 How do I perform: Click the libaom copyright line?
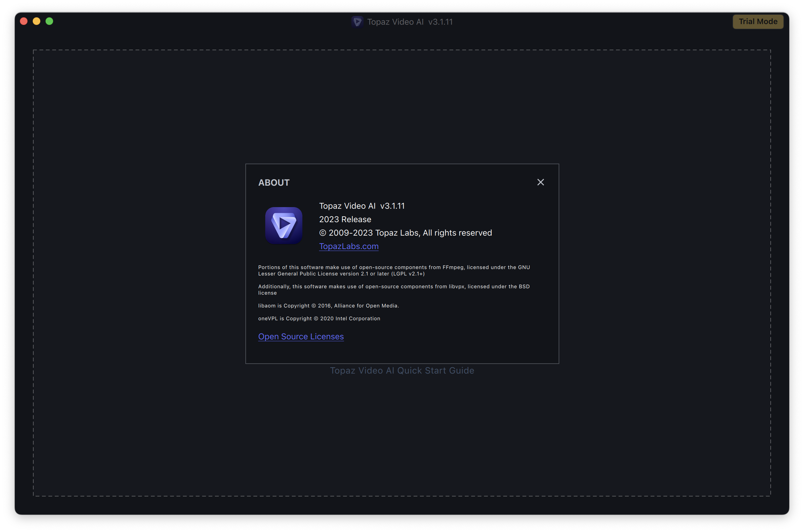[x=328, y=306]
